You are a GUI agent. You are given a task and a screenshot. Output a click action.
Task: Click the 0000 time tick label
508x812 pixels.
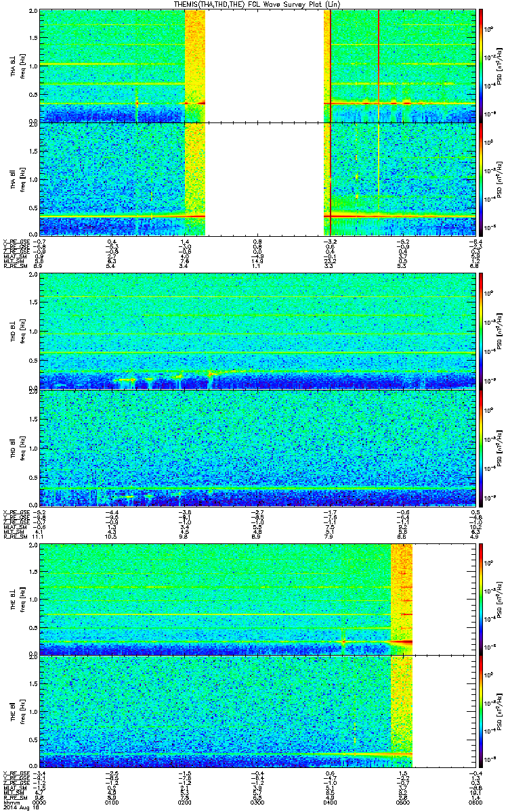pos(40,802)
